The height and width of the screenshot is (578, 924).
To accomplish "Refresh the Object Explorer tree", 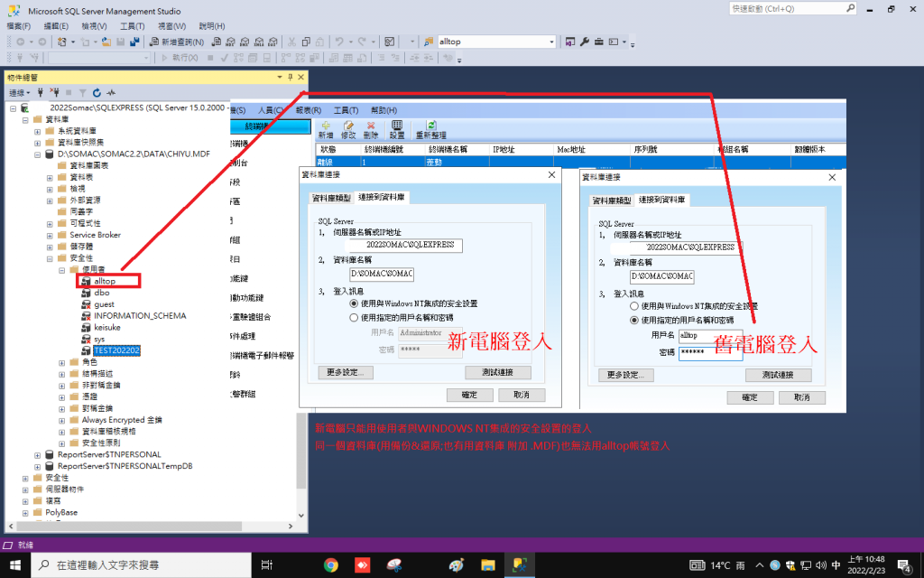I will click(x=97, y=93).
